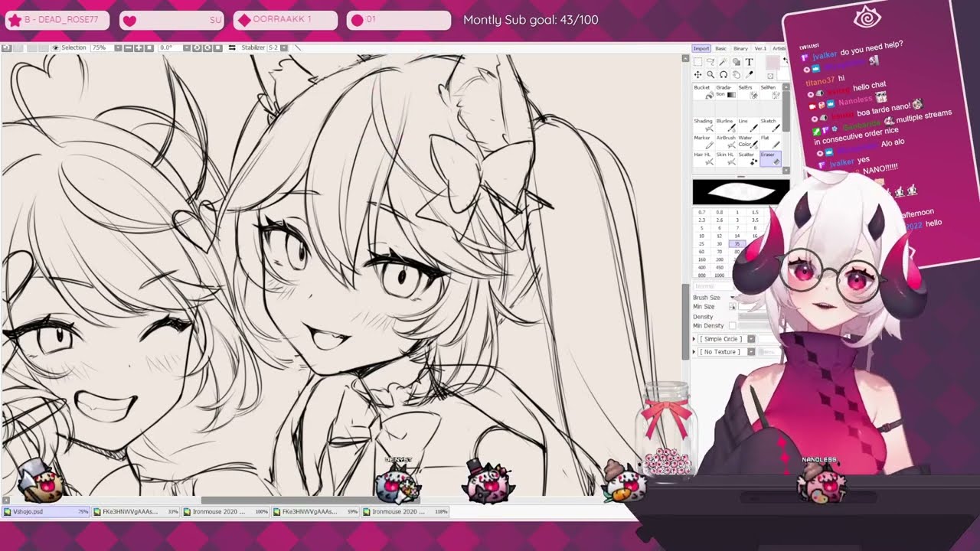Switch to the Ver.1 tool tab
Image resolution: width=980 pixels, height=551 pixels.
(x=760, y=49)
